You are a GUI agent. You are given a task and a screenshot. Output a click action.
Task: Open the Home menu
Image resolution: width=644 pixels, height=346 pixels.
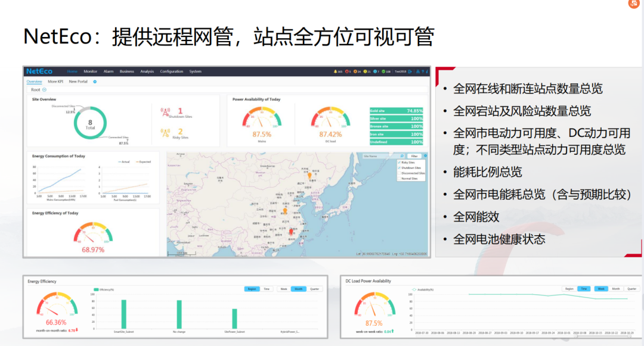tap(72, 71)
